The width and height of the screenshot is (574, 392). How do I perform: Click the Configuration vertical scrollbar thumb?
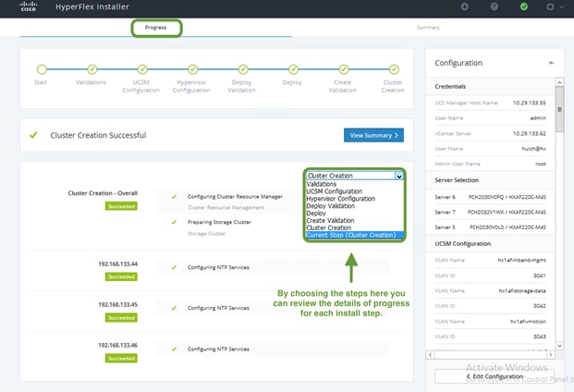click(559, 109)
